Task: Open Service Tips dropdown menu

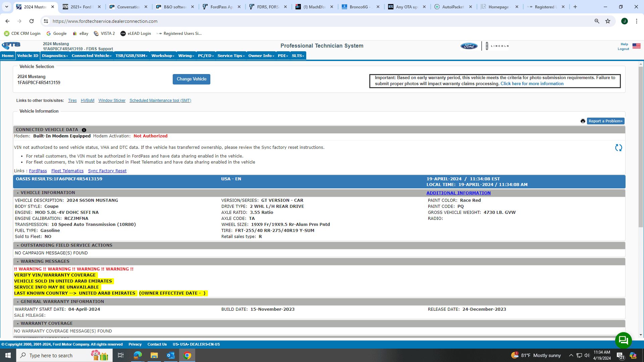Action: [x=231, y=56]
